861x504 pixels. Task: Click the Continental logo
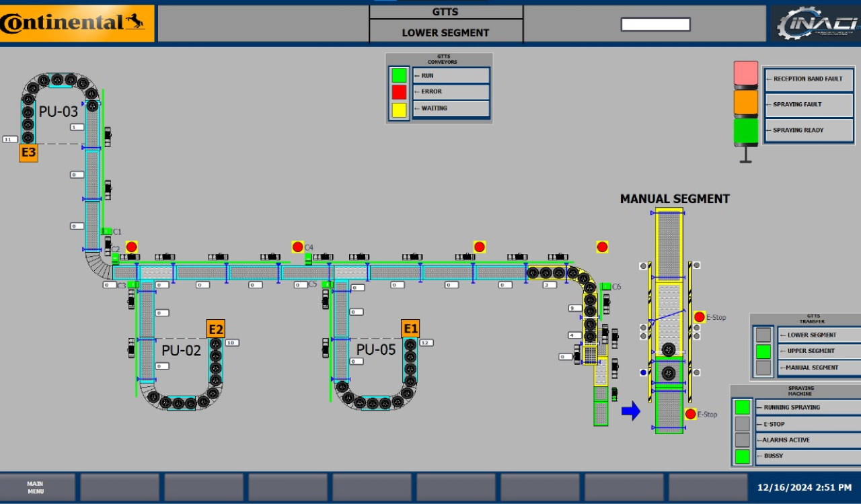pos(77,24)
